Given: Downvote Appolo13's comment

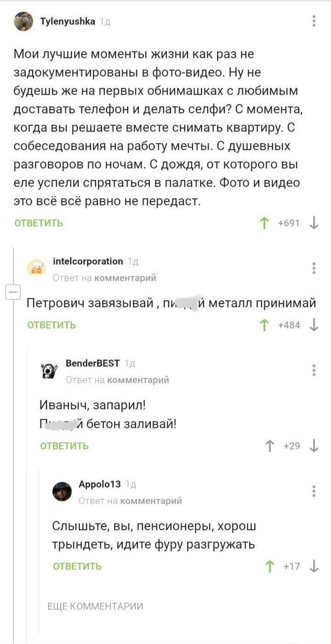Looking at the screenshot, I should (314, 566).
